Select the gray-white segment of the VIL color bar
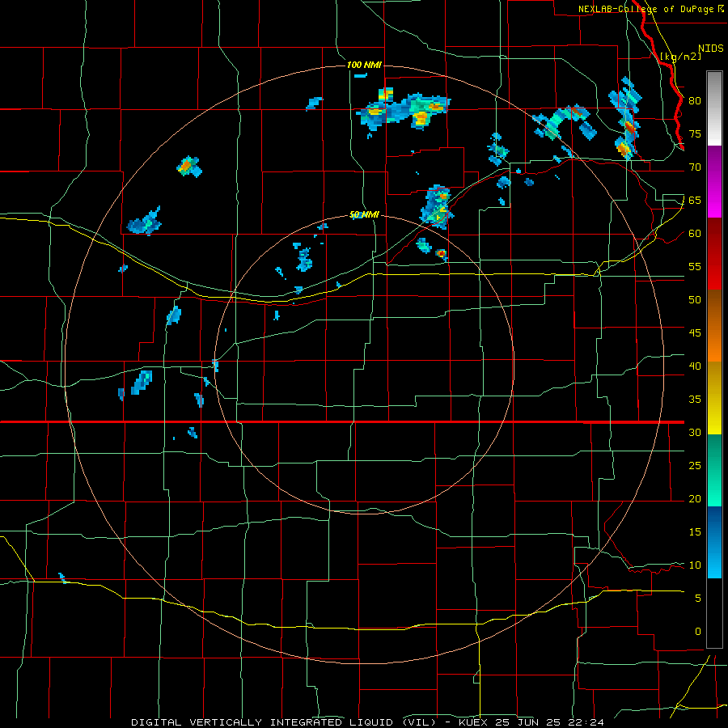This screenshot has height=728, width=728. tap(714, 108)
